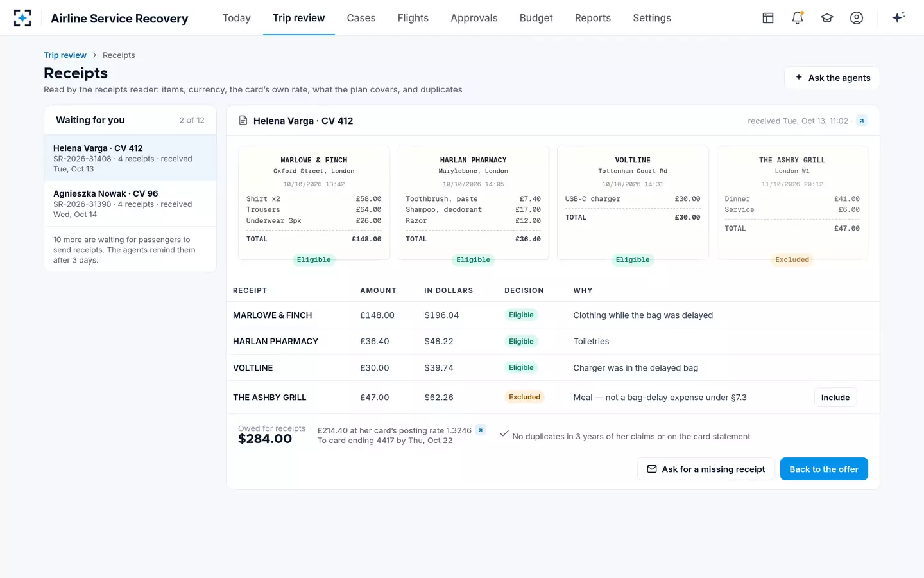Click the checkmark icon beside No duplicates
This screenshot has height=578, width=924.
pos(504,433)
